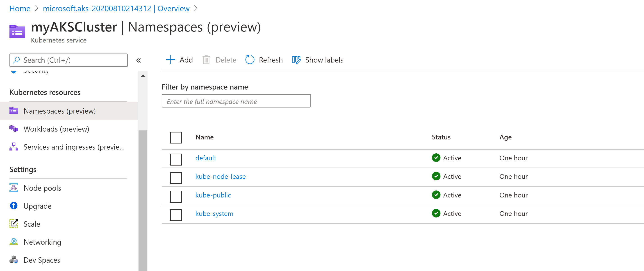The height and width of the screenshot is (271, 644).
Task: Click the Upgrade arrow icon in sidebar
Action: (14, 206)
